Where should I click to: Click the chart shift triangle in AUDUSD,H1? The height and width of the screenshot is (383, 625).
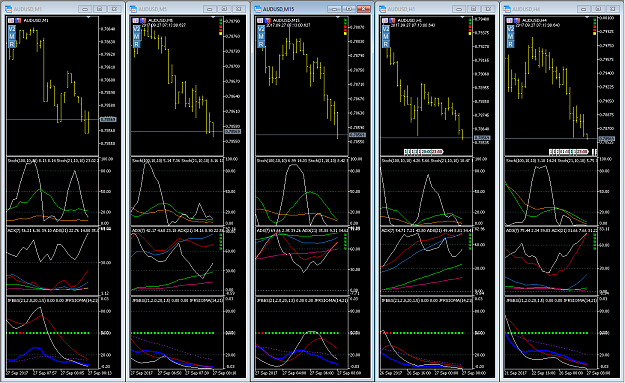[462, 17]
